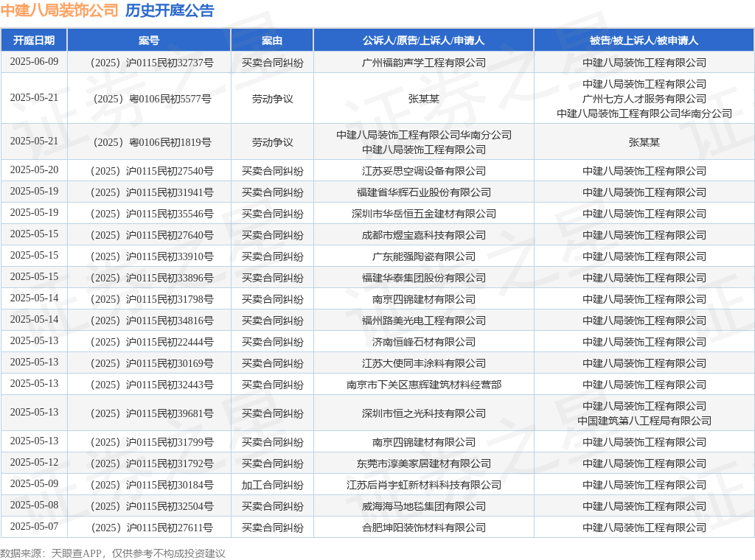Click plaintiff 南京市下关区惠辉建筑材料经营部

[x=424, y=385]
